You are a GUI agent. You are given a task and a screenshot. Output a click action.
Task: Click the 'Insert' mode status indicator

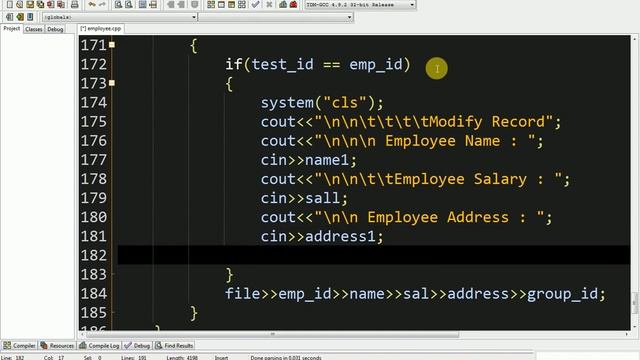222,358
